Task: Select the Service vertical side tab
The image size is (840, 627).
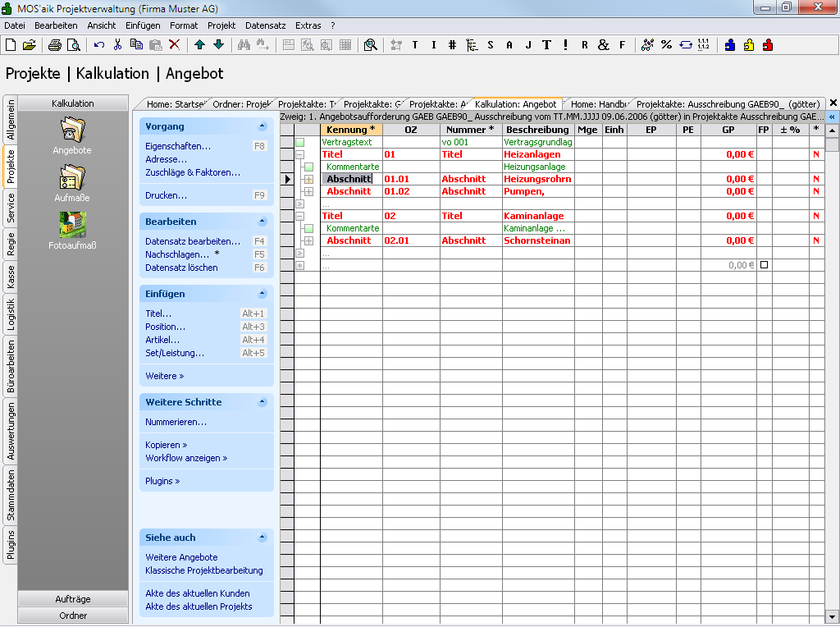Action: click(x=11, y=208)
